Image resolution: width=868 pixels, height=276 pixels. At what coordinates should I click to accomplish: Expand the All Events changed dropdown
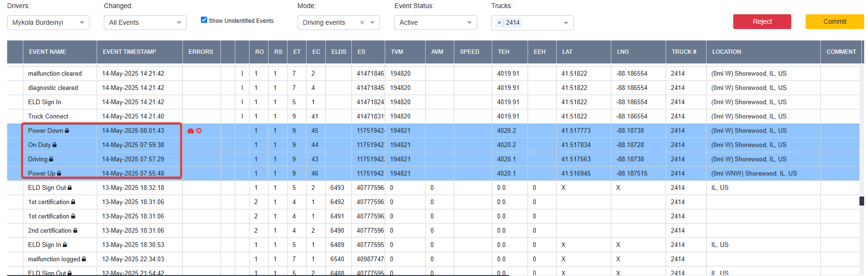(145, 22)
